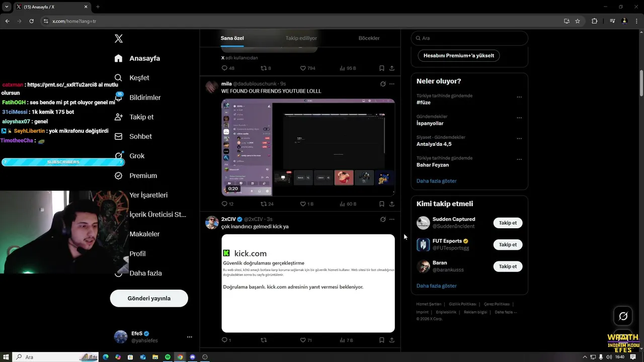
Task: Switch to the Böcekler tab
Action: click(x=369, y=38)
